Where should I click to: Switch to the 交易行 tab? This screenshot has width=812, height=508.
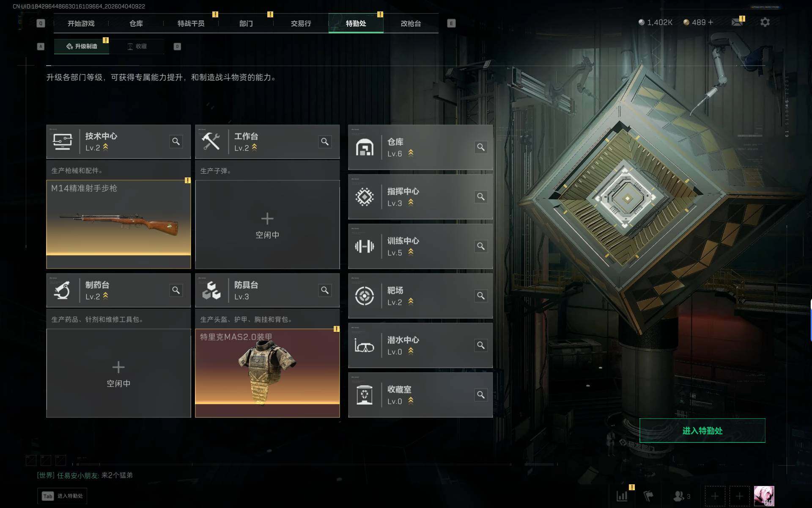301,23
